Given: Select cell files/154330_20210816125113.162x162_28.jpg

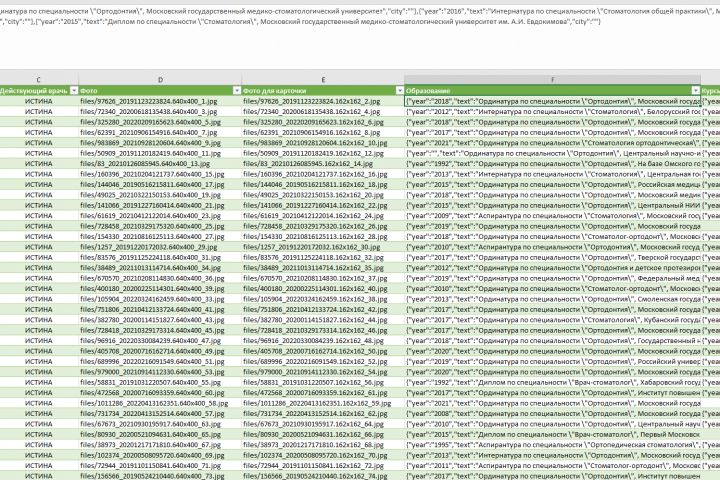Looking at the screenshot, I should click(x=323, y=237).
